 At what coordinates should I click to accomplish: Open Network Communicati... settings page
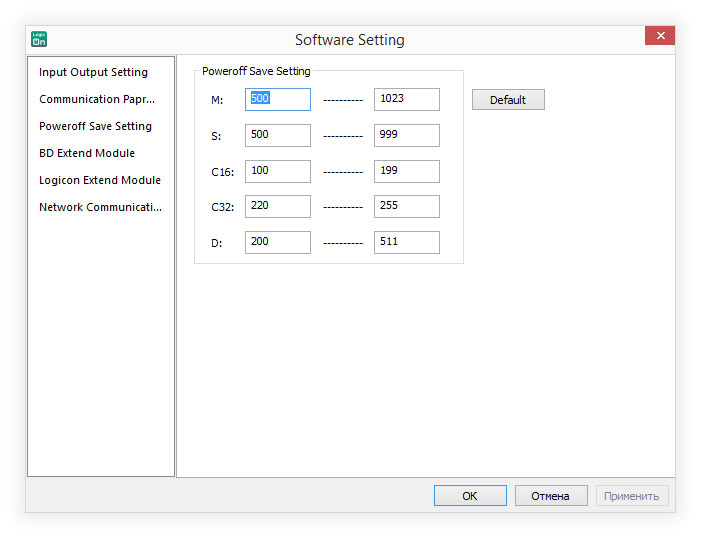pyautogui.click(x=100, y=207)
